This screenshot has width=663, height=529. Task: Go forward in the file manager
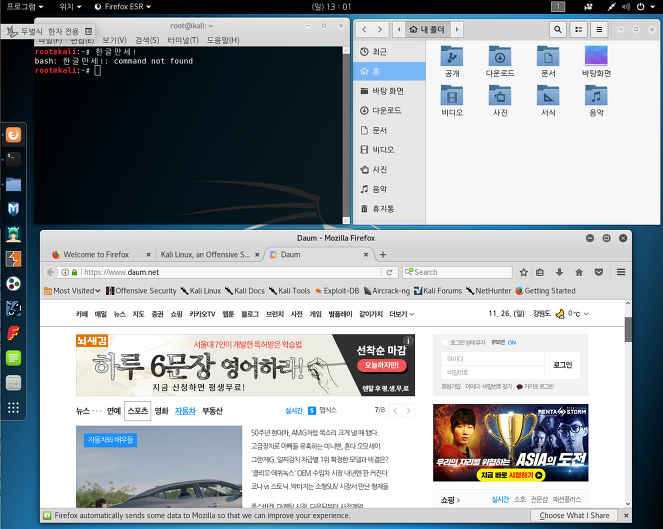[x=380, y=30]
